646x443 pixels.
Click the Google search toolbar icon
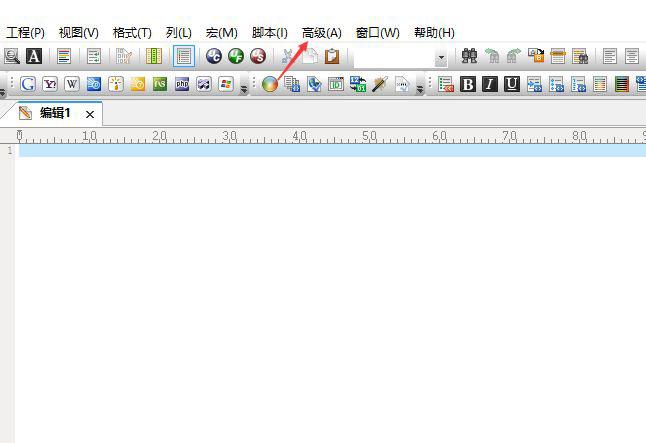28,85
